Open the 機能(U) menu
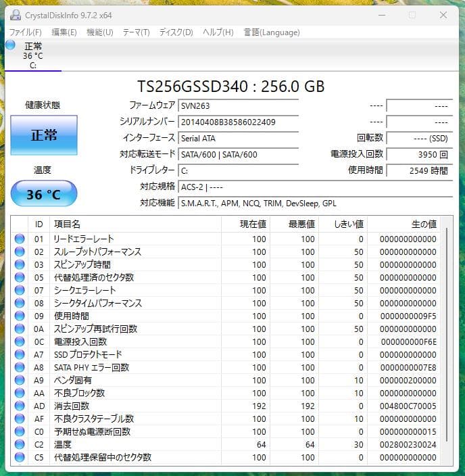Image resolution: width=465 pixels, height=476 pixels. pos(100,32)
